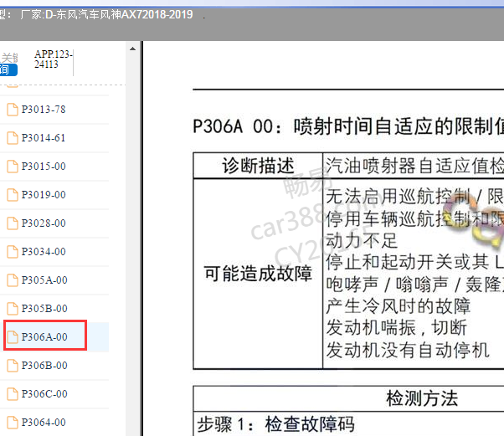
Task: Click the document icon beside P3013-78
Action: click(13, 110)
